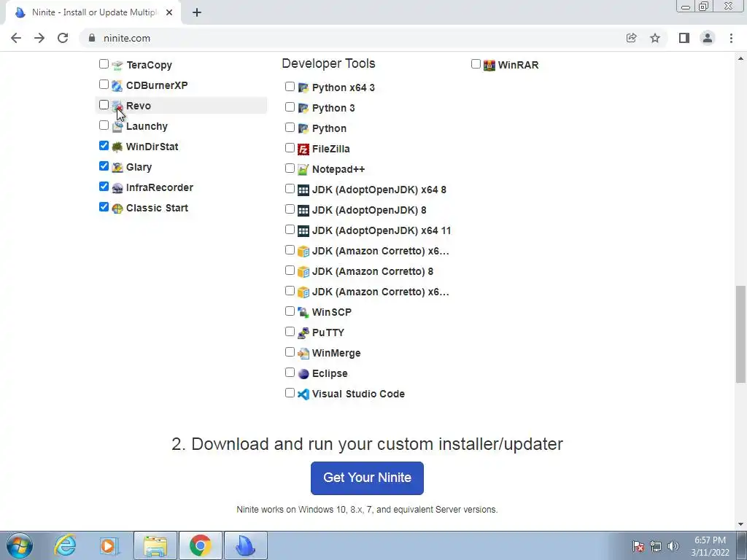The height and width of the screenshot is (560, 747).
Task: Check the TeraCopy checkbox
Action: (104, 64)
